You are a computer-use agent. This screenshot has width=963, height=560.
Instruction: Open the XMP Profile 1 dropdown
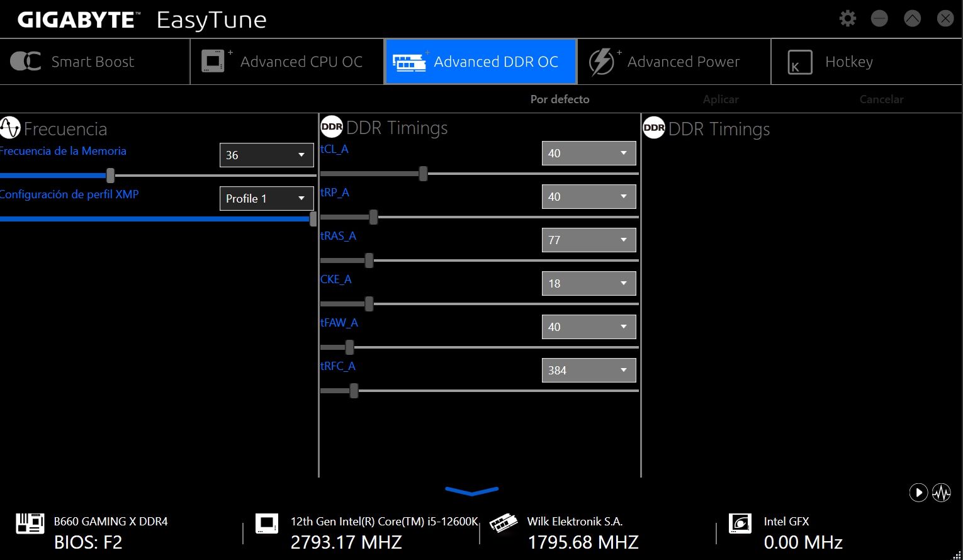click(x=266, y=198)
